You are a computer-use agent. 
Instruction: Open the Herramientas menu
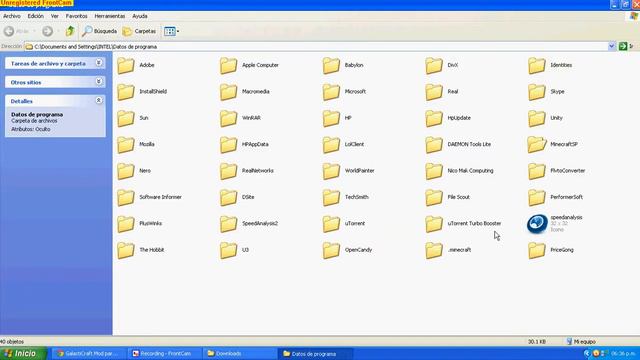(x=110, y=16)
